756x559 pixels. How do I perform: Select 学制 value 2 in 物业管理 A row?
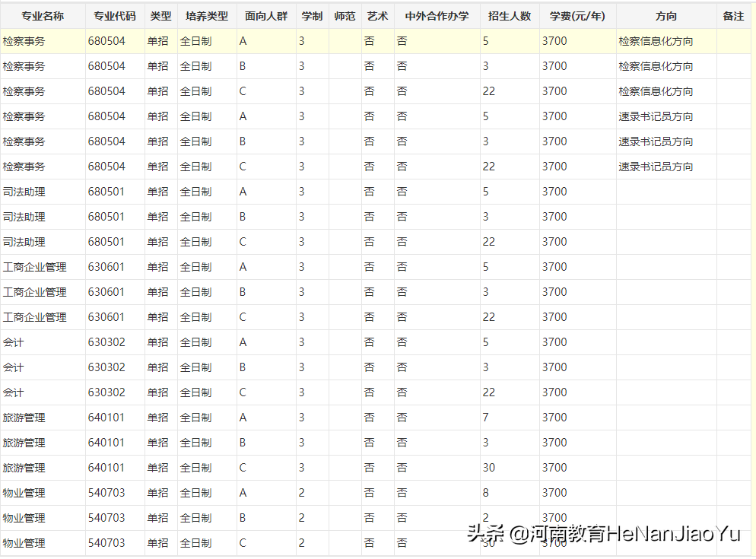pyautogui.click(x=302, y=493)
